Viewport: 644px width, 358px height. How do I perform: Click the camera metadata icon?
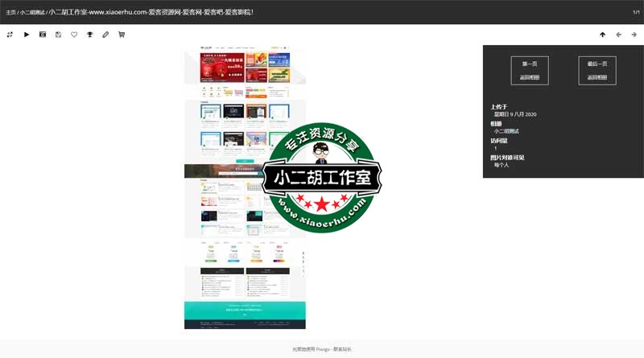coord(43,35)
